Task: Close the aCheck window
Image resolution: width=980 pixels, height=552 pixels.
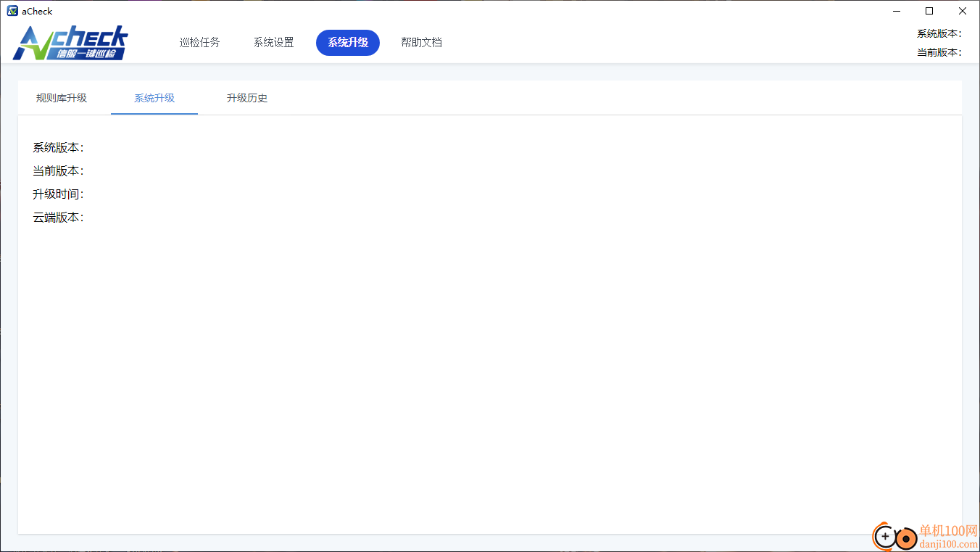Action: click(963, 11)
